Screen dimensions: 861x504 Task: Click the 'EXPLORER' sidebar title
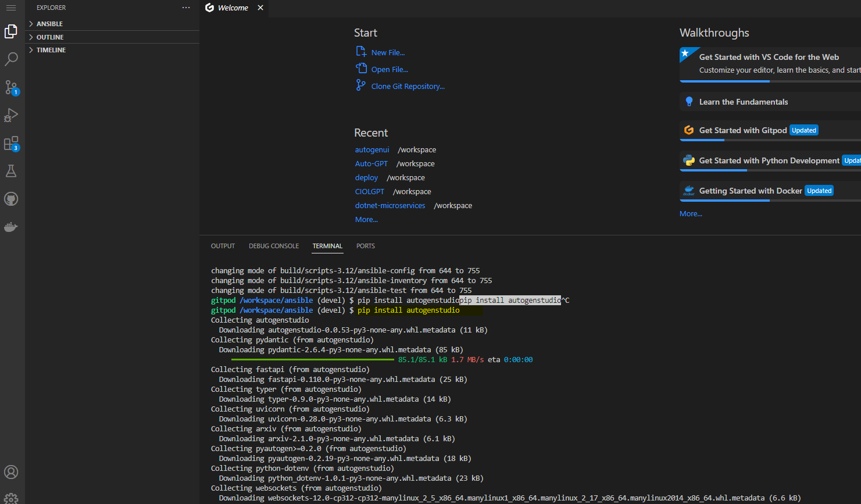tap(51, 8)
